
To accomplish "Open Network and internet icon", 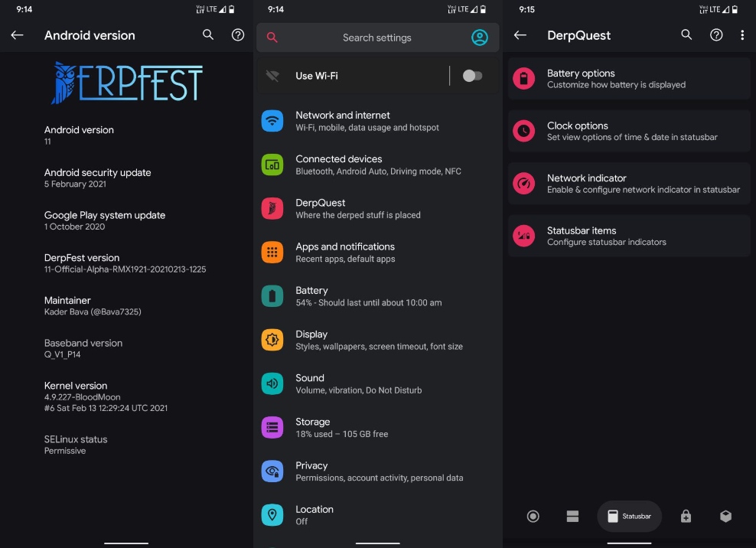I will click(272, 121).
